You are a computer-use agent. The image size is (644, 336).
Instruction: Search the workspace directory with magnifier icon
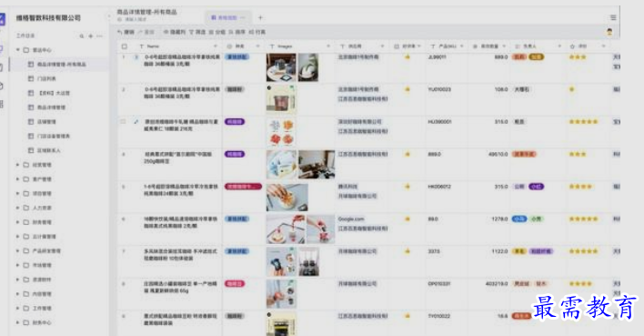click(x=82, y=36)
